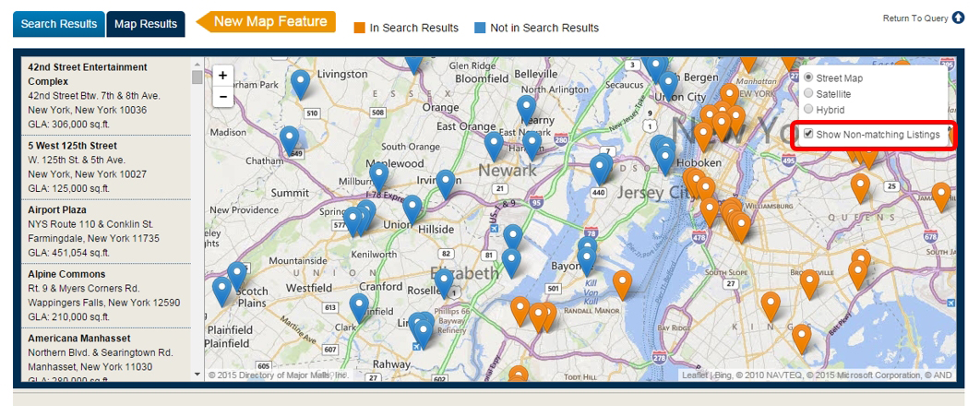This screenshot has width=980, height=417.
Task: Open the Map Results tab
Action: pyautogui.click(x=146, y=24)
